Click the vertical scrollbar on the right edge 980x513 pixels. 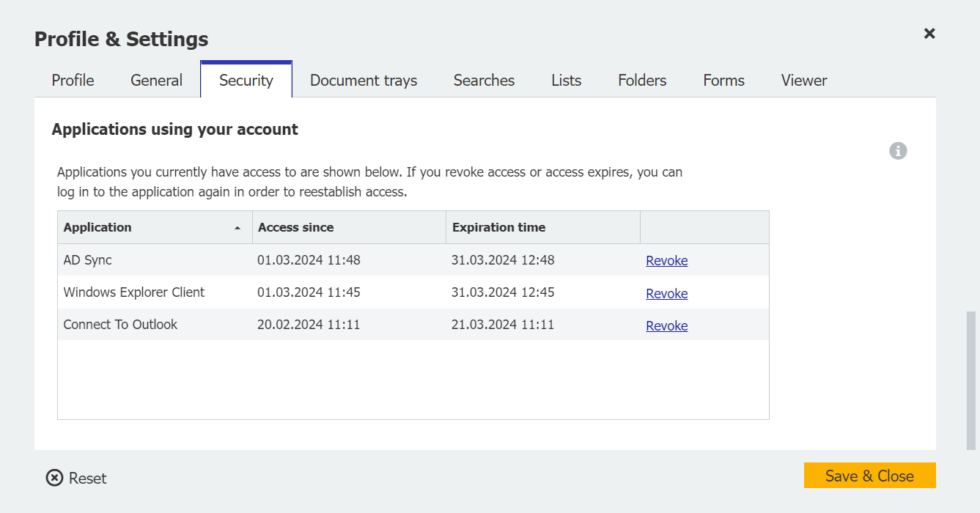pyautogui.click(x=970, y=380)
